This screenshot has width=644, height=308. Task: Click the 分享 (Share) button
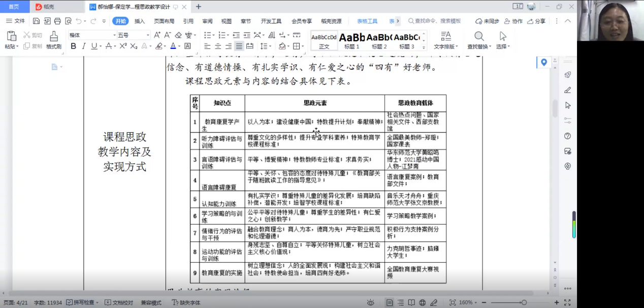coord(536,21)
